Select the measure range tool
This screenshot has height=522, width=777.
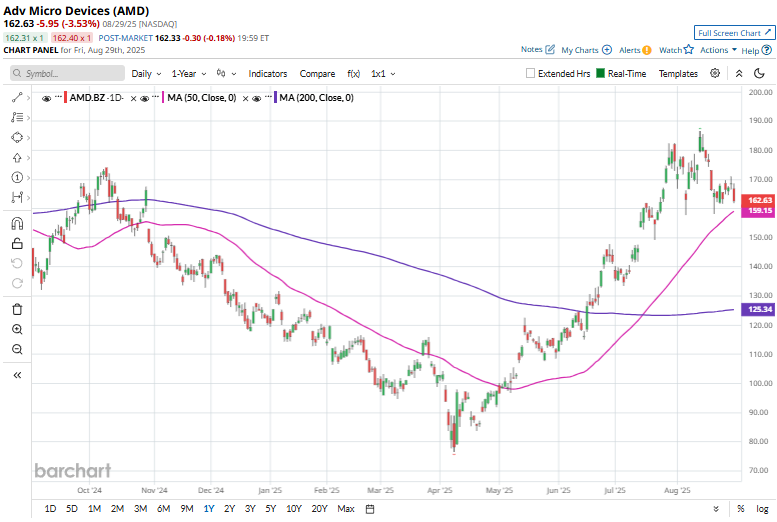pyautogui.click(x=17, y=197)
